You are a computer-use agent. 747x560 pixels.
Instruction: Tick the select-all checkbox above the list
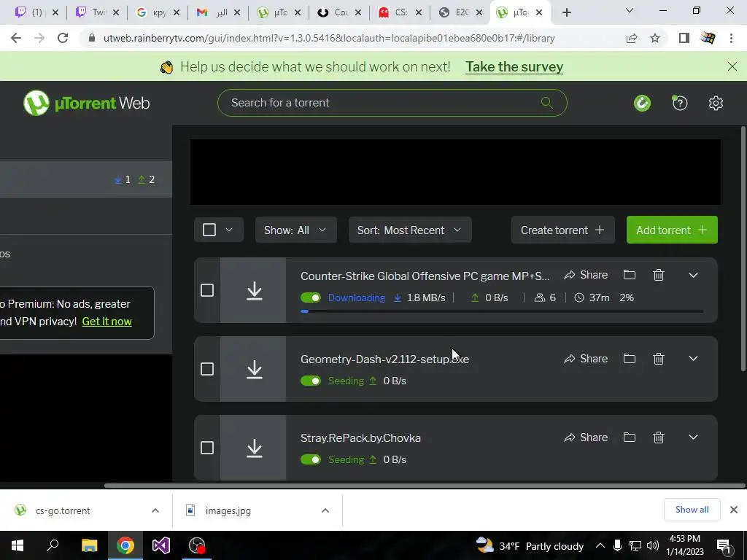click(x=209, y=230)
